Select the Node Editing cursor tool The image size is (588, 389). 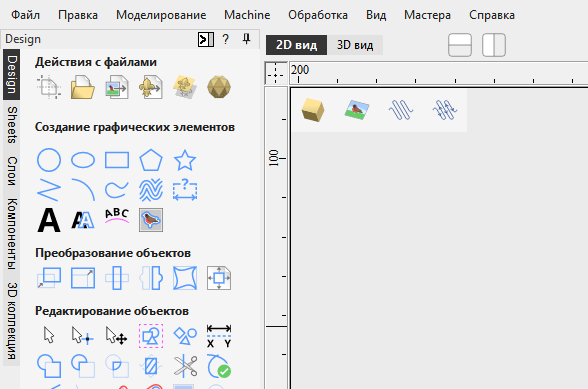pyautogui.click(x=82, y=336)
